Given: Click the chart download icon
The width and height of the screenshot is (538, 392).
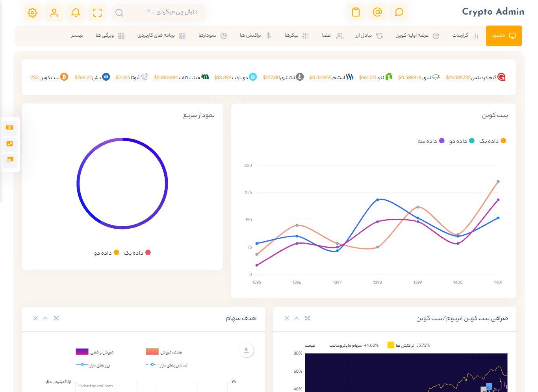Looking at the screenshot, I should (246, 350).
